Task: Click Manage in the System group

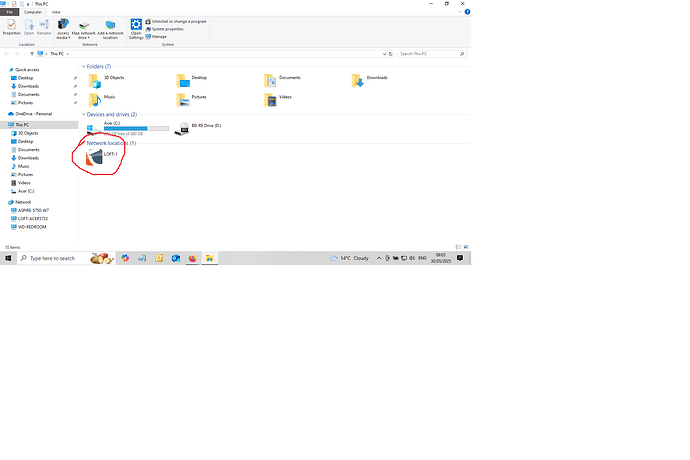Action: (156, 37)
